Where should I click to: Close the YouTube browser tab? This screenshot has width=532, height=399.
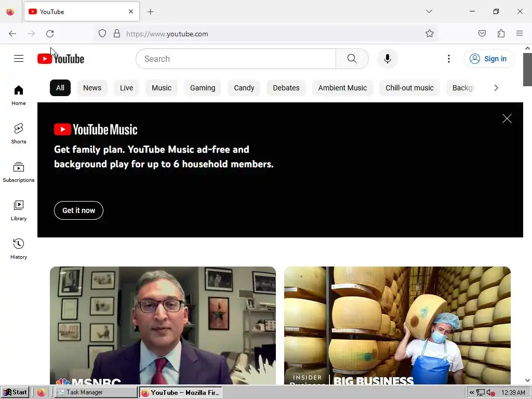[x=131, y=11]
